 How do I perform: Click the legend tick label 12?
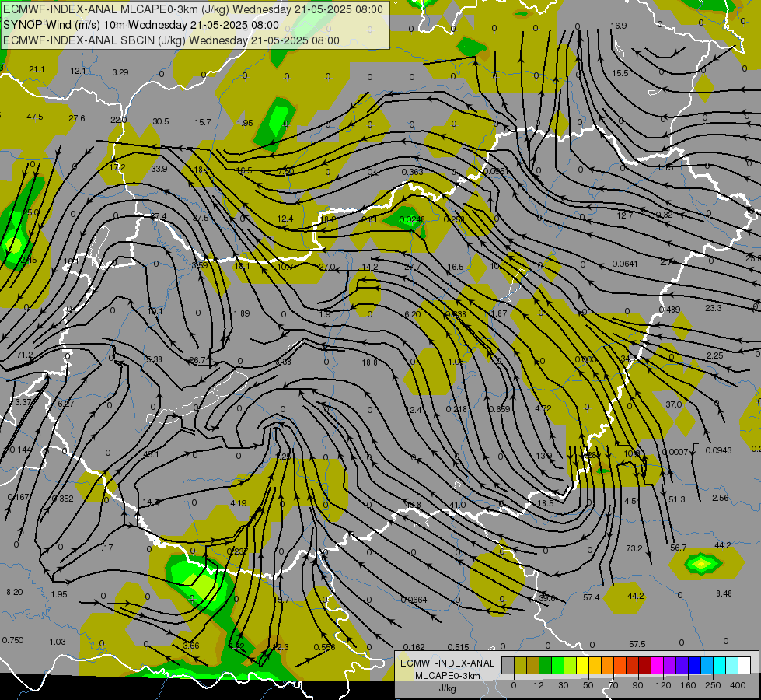coord(539,685)
